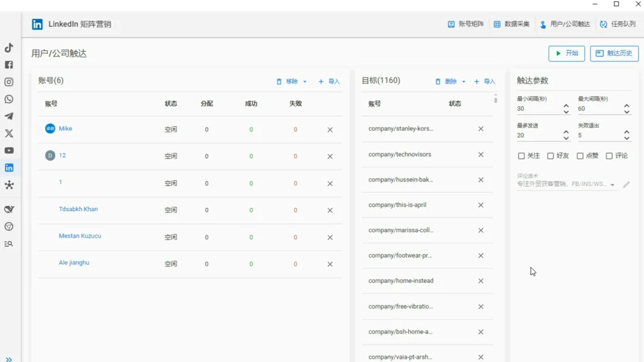
Task: Increase 最小间隔 using the up stepper arrow
Action: [x=565, y=104]
